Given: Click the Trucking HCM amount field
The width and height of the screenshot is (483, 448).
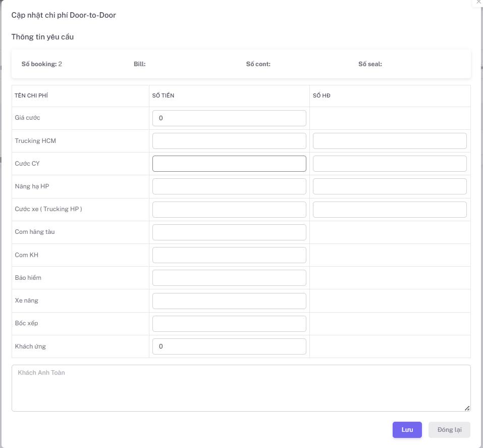Looking at the screenshot, I should click(229, 141).
